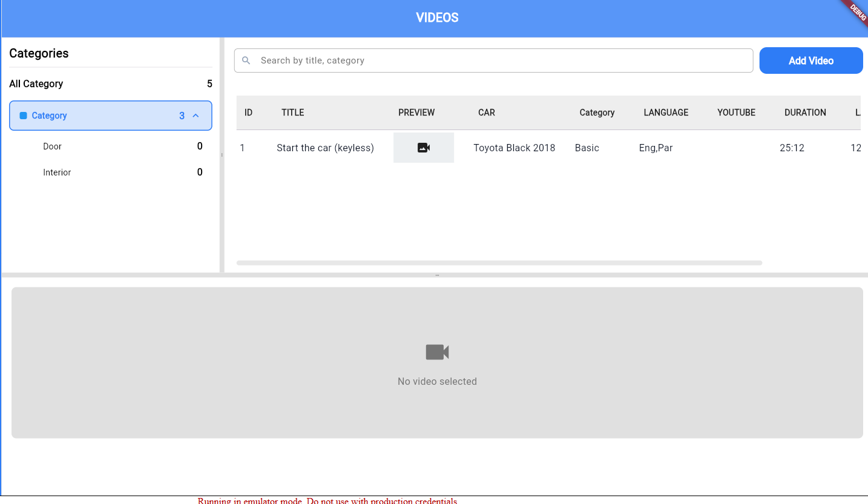
Task: Focus the Search by title, category field
Action: coord(496,61)
